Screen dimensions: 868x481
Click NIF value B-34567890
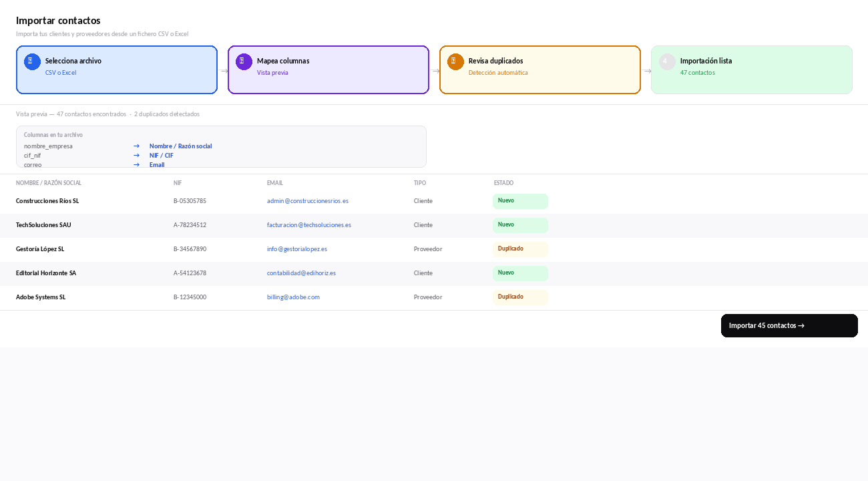(x=190, y=249)
